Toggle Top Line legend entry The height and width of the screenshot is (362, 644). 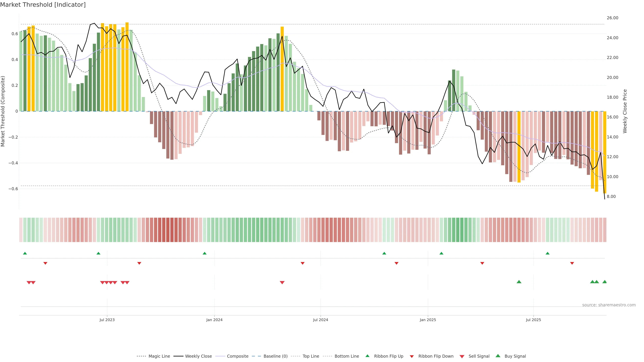pyautogui.click(x=311, y=356)
